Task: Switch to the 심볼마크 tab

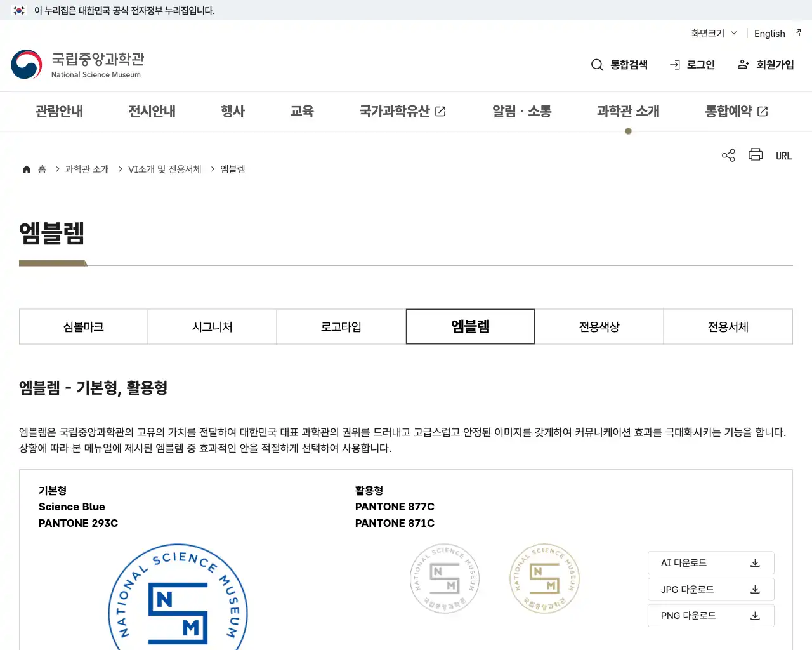Action: [83, 326]
